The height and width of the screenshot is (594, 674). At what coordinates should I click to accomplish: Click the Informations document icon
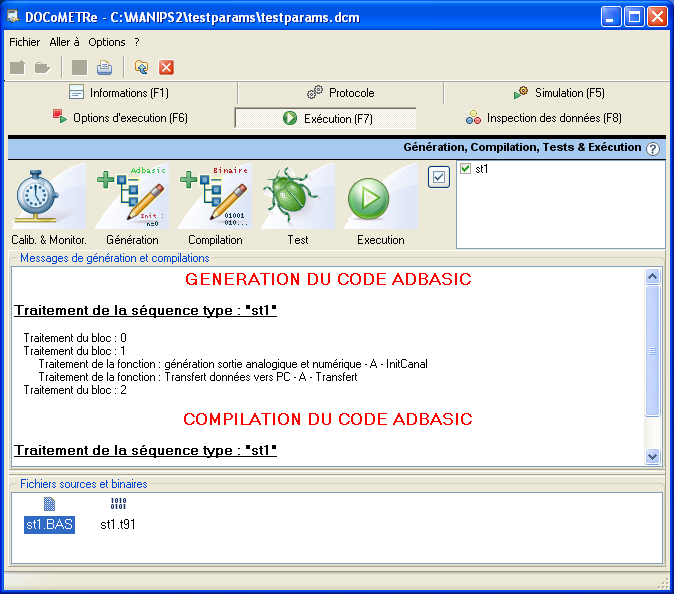click(77, 92)
